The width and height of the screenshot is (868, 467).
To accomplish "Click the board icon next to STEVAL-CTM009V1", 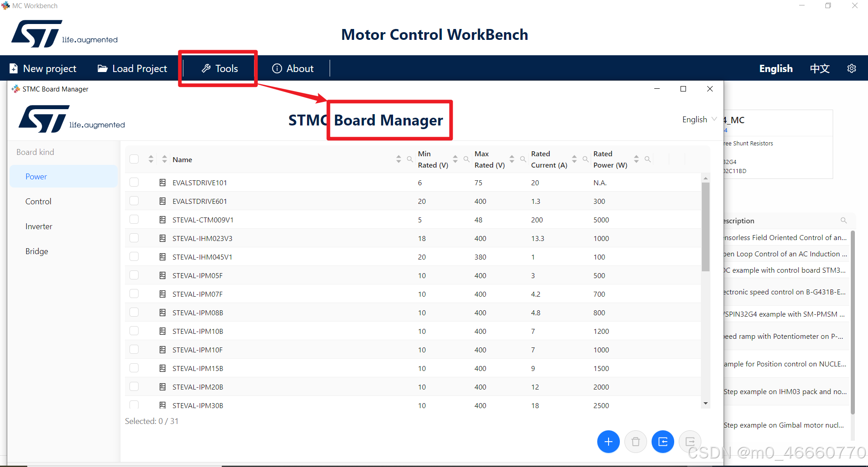I will [x=163, y=220].
